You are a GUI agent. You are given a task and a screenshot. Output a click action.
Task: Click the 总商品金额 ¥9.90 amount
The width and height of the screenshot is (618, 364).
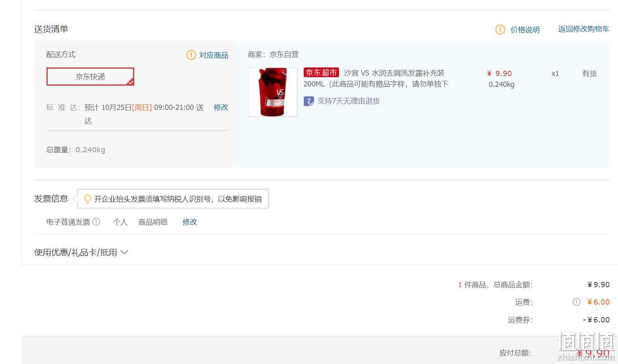599,285
